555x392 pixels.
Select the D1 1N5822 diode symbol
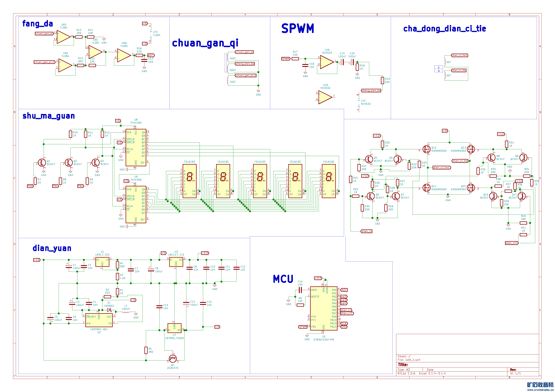pyautogui.click(x=109, y=310)
